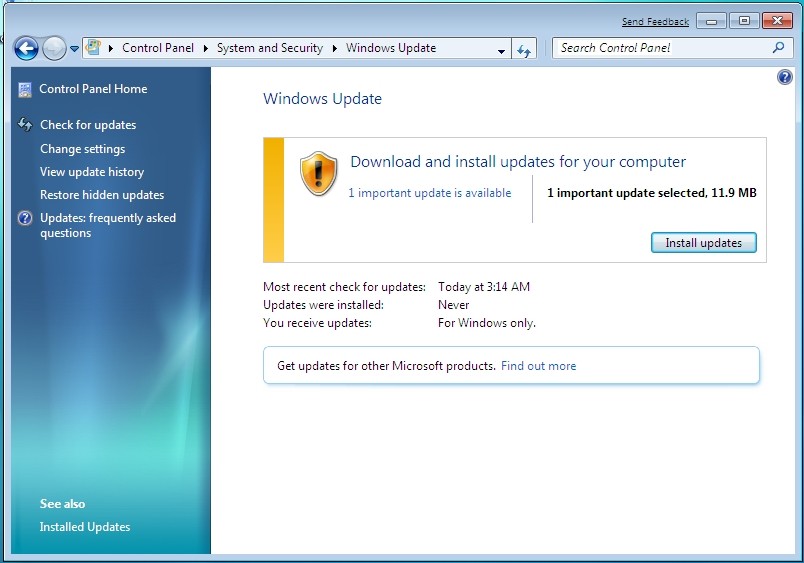The image size is (804, 563).
Task: Refresh the page with the refresh icon
Action: click(x=524, y=50)
